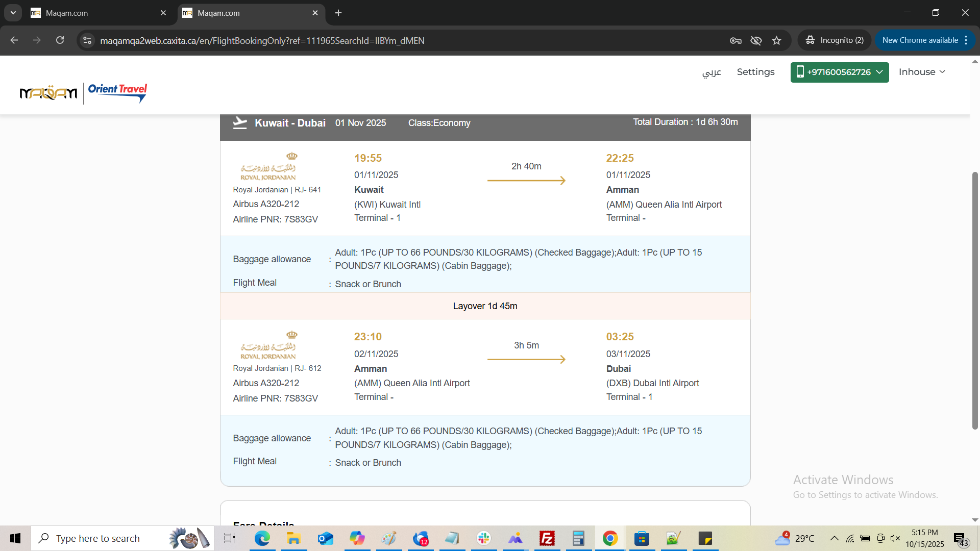This screenshot has height=551, width=980.
Task: Switch language to Arabic (عربي)
Action: (x=712, y=72)
